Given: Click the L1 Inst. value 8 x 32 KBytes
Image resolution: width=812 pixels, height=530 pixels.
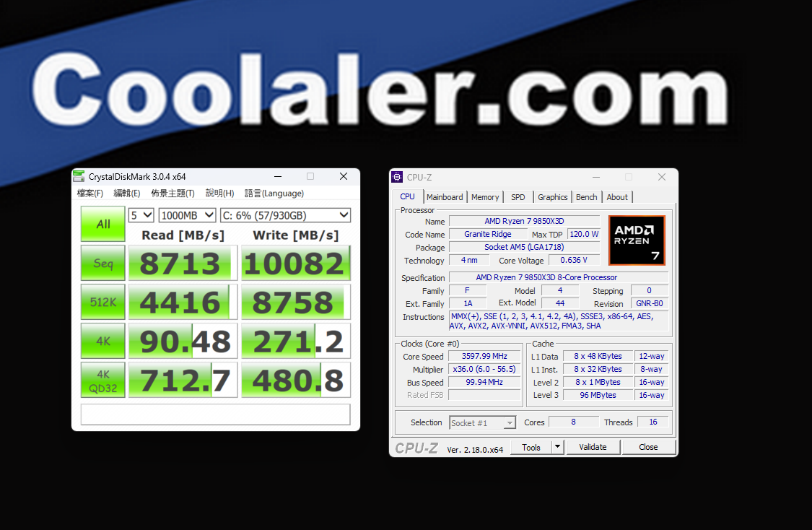Looking at the screenshot, I should pos(598,370).
